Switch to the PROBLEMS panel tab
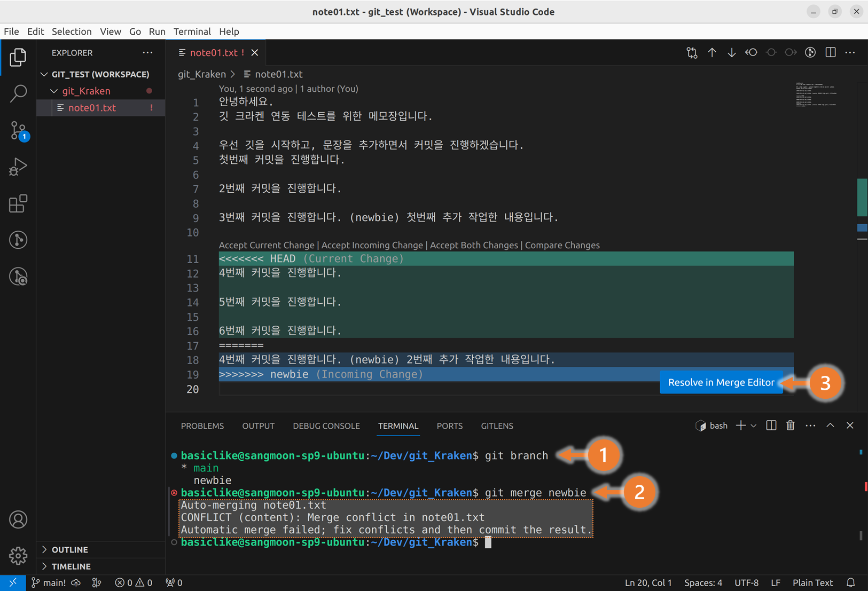 (x=202, y=426)
